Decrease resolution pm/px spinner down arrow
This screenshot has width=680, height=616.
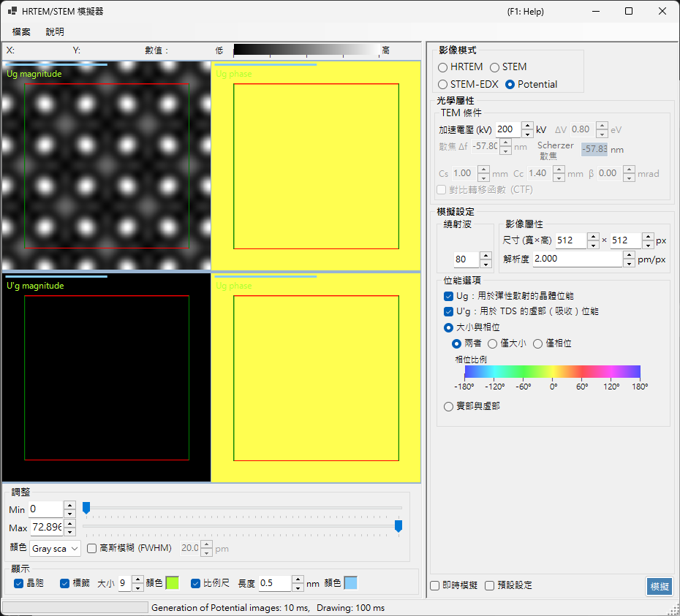629,264
